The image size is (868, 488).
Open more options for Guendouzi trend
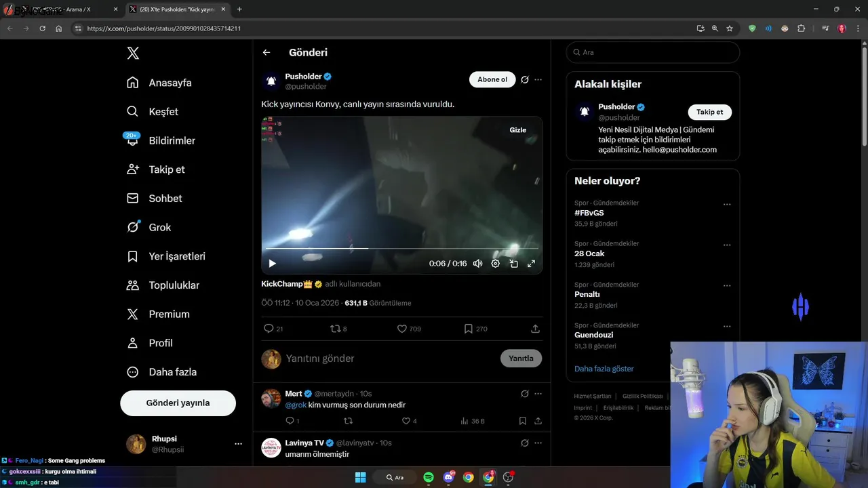pyautogui.click(x=727, y=327)
